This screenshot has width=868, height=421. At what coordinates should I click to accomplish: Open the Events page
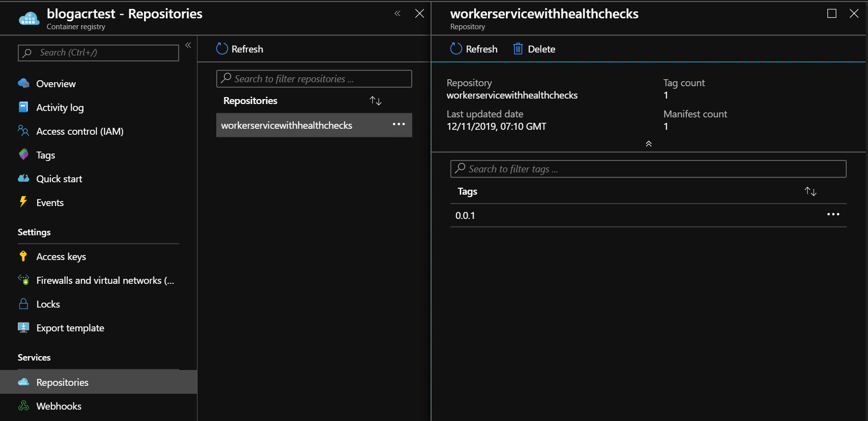pos(50,203)
